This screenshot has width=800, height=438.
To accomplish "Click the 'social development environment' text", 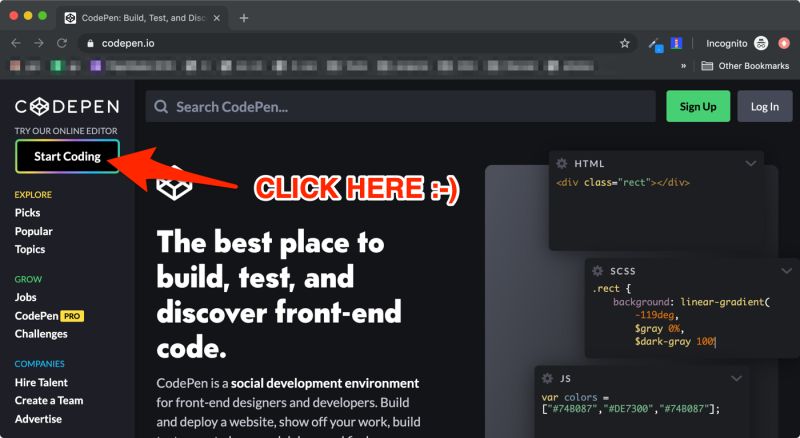I will pos(325,383).
